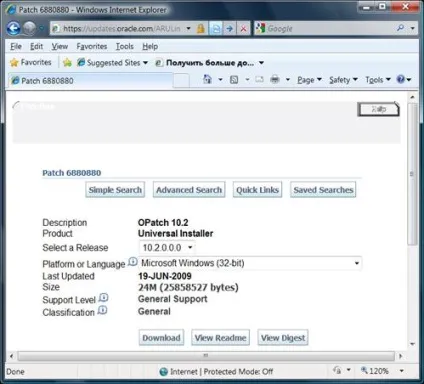Click the status bar privacy lock icon
This screenshot has width=424, height=384.
(x=337, y=370)
